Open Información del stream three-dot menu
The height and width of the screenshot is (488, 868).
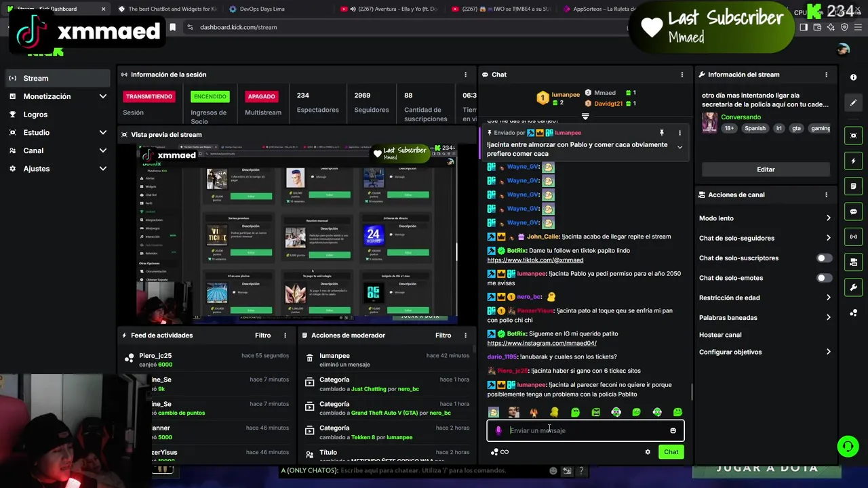click(826, 75)
